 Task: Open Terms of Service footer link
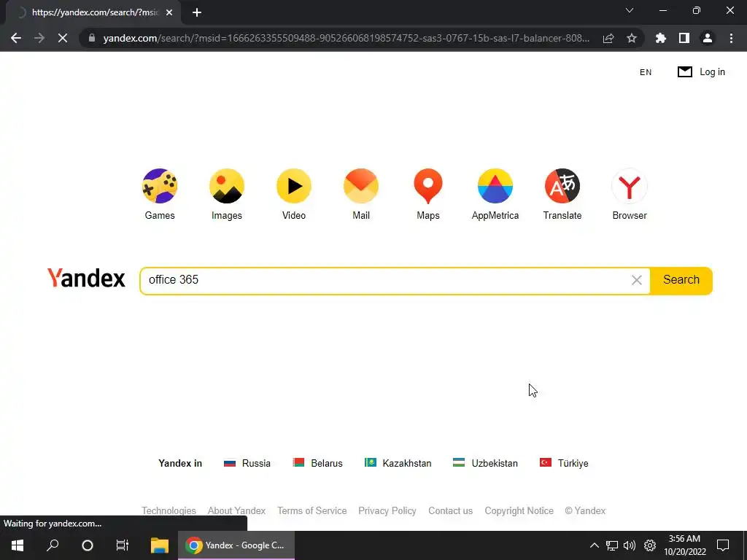coord(312,511)
